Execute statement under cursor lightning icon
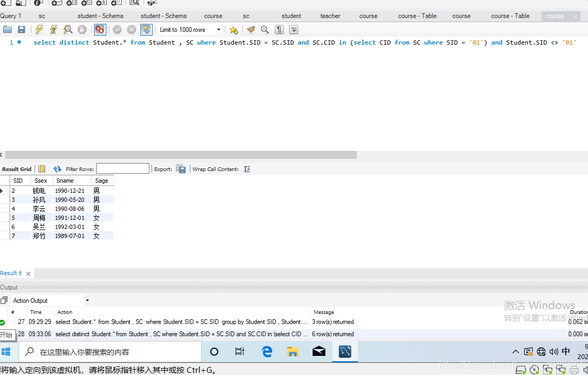Screen dimensions: 588x375 tap(53, 30)
